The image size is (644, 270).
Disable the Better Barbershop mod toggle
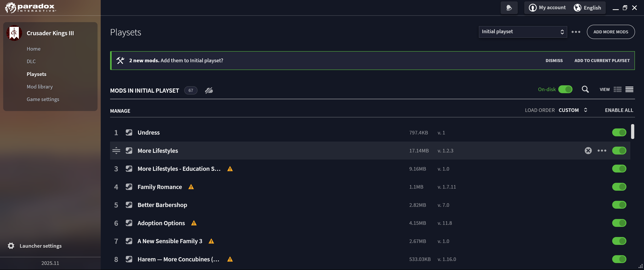tap(619, 205)
